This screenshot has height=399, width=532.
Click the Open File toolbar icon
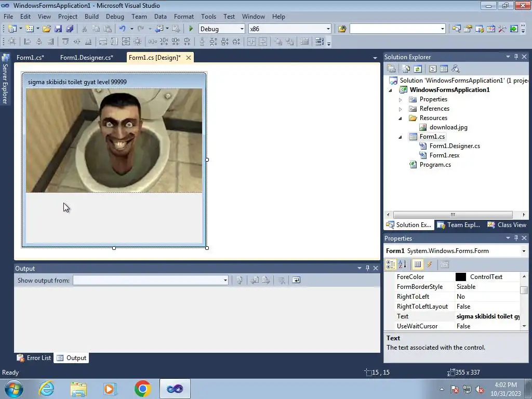point(46,29)
